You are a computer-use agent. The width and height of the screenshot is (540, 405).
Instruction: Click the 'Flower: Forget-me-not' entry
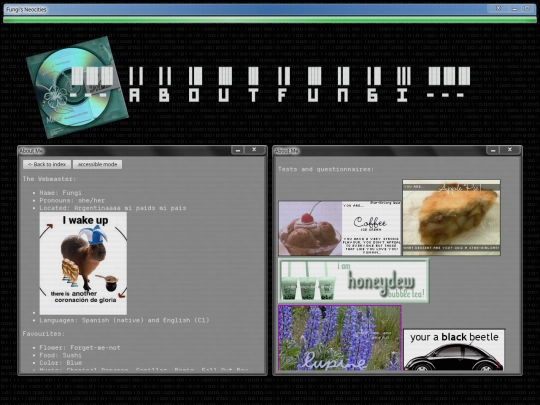pyautogui.click(x=80, y=348)
